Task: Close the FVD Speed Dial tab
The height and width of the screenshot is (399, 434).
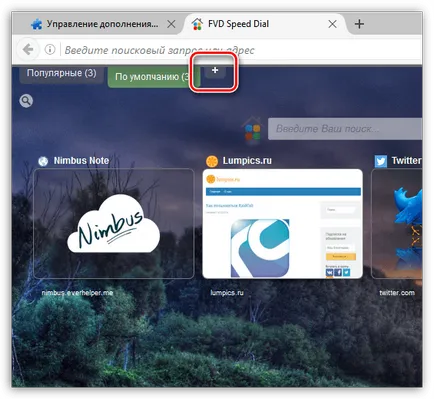Action: 332,24
